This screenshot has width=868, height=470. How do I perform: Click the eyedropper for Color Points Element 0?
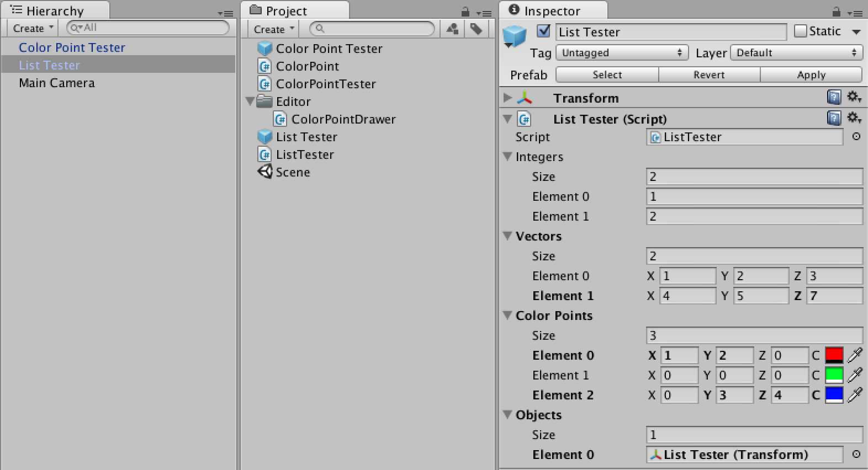pos(855,355)
